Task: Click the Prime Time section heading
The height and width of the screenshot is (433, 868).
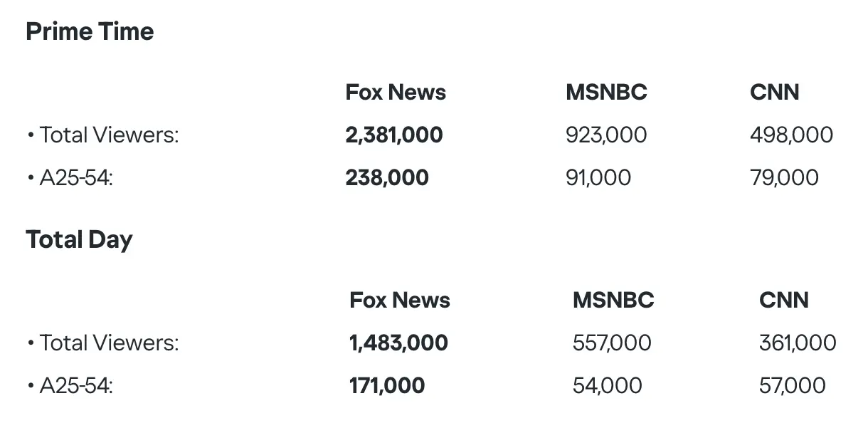Action: [x=90, y=31]
